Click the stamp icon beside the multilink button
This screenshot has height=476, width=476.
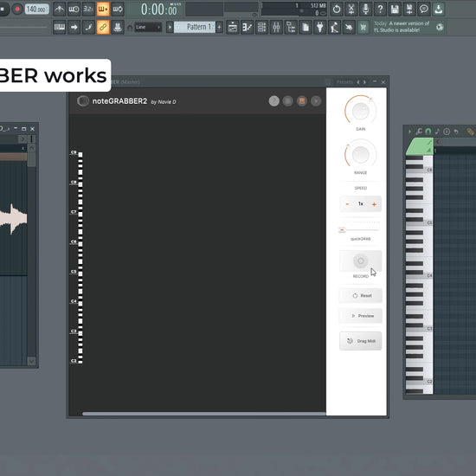coord(118,28)
